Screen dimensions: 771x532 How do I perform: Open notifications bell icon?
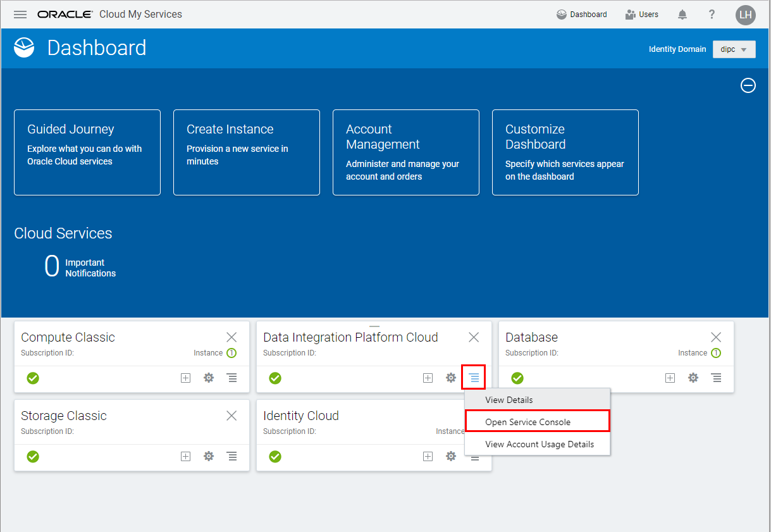682,15
